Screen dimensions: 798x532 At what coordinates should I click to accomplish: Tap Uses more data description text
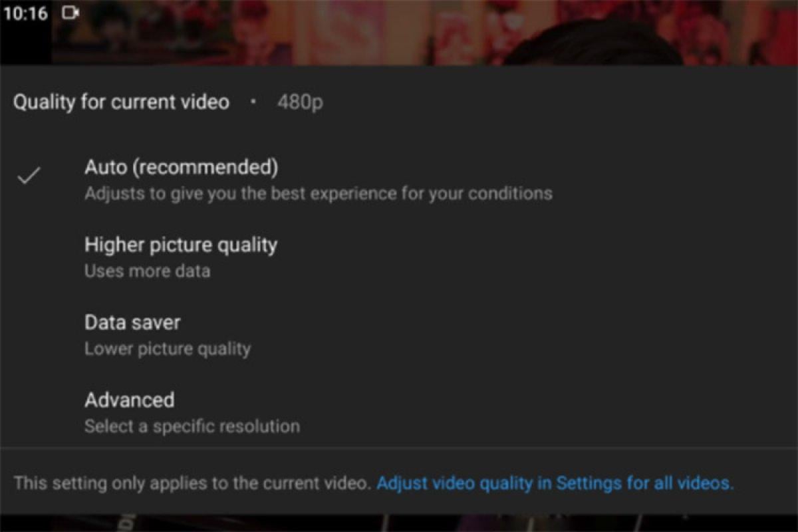[x=146, y=271]
